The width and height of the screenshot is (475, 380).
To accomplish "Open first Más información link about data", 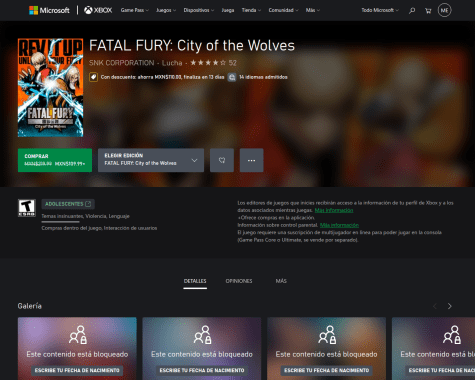I will (x=334, y=210).
